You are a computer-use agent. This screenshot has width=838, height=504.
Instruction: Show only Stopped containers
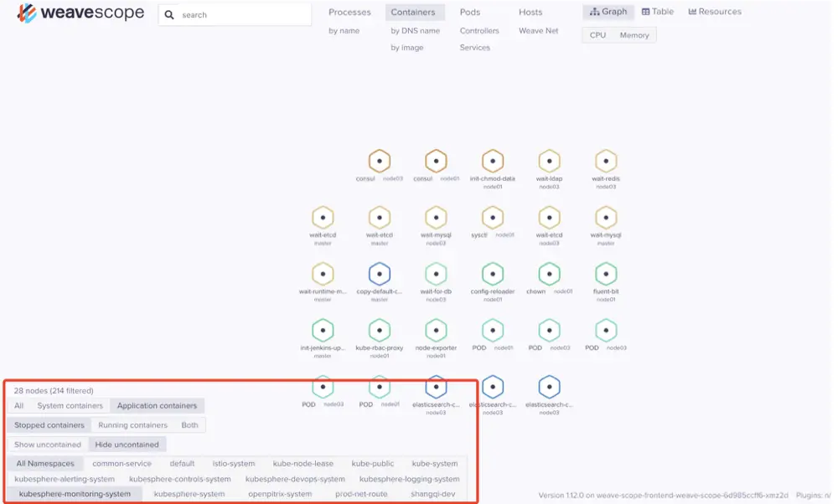[49, 425]
